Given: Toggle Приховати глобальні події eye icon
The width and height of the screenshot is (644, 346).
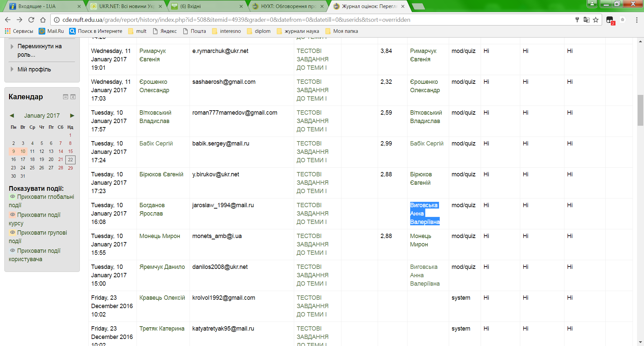Looking at the screenshot, I should coord(12,196).
